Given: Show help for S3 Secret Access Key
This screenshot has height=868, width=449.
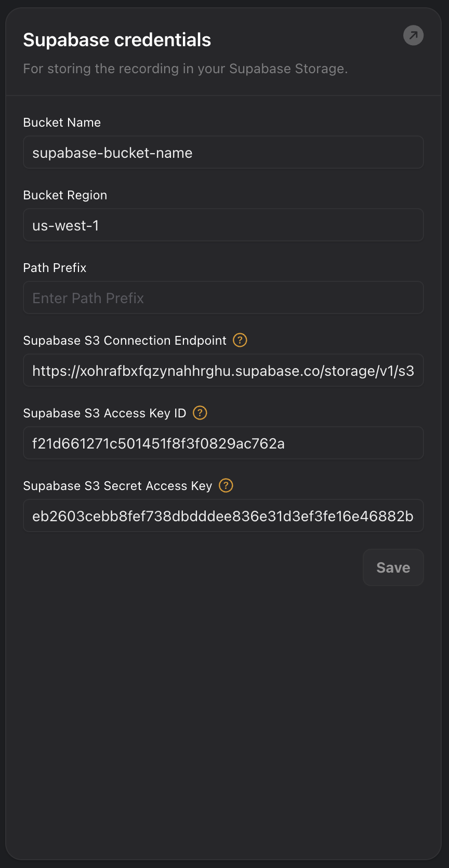Looking at the screenshot, I should tap(226, 485).
